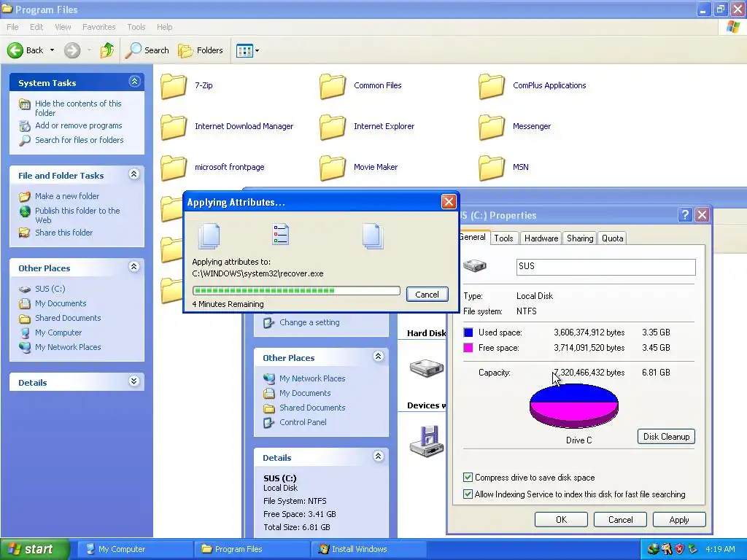The image size is (747, 560).
Task: Cancel the Applying Attributes operation
Action: (427, 295)
